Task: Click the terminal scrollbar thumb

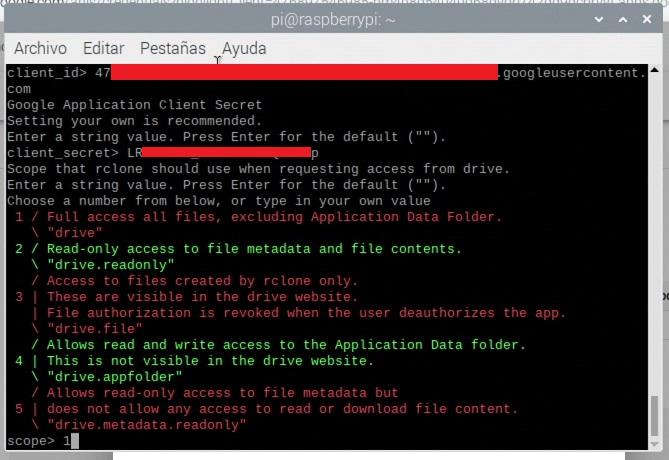Action: click(654, 416)
